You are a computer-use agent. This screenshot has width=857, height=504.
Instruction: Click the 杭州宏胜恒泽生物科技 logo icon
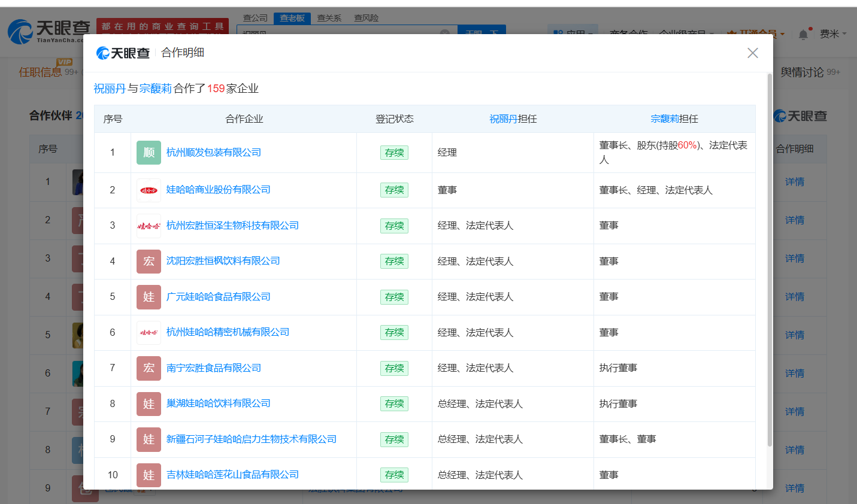point(149,226)
